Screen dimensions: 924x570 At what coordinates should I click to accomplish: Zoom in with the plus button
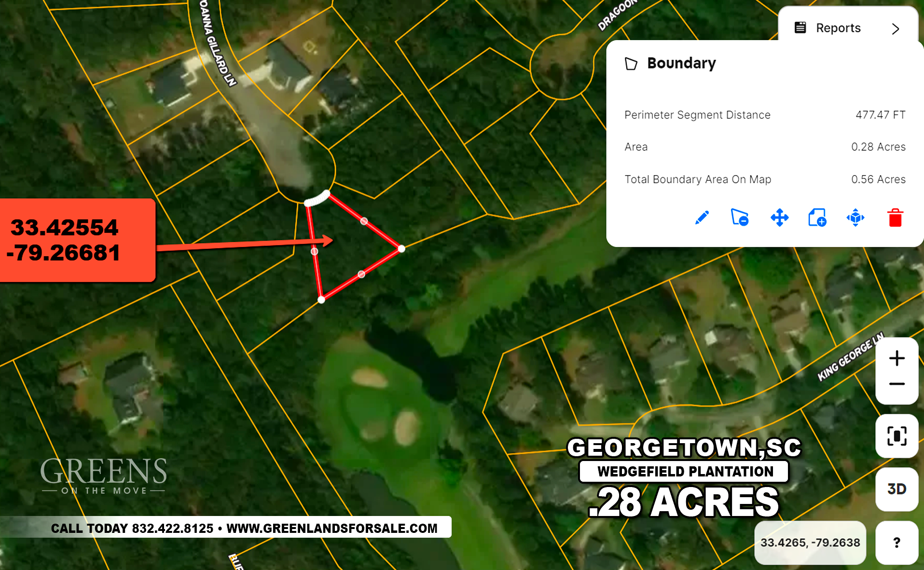pyautogui.click(x=897, y=358)
